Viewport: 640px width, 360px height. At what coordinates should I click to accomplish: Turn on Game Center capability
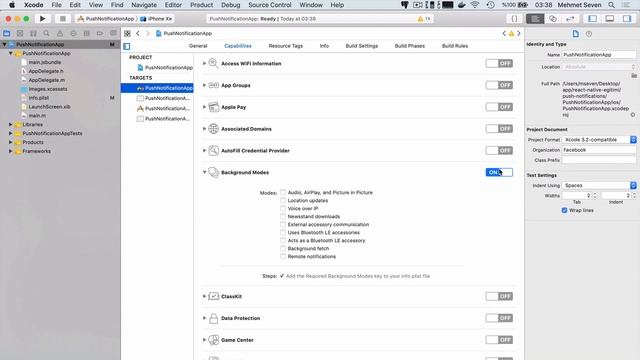[499, 340]
